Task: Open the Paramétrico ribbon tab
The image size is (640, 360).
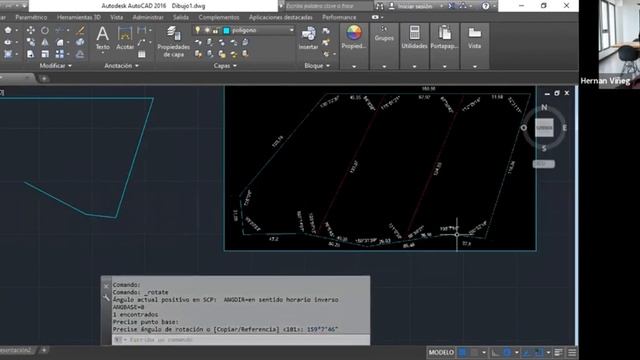Action: click(x=31, y=17)
